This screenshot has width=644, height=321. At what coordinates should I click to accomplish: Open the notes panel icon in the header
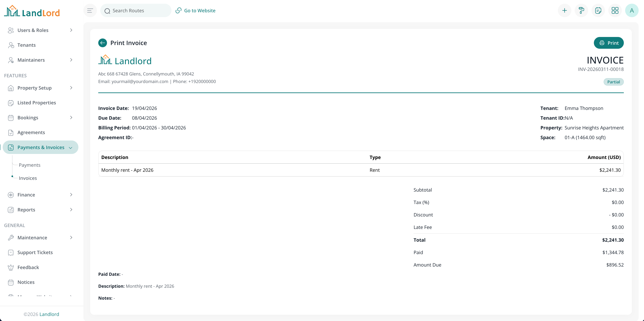tap(598, 10)
